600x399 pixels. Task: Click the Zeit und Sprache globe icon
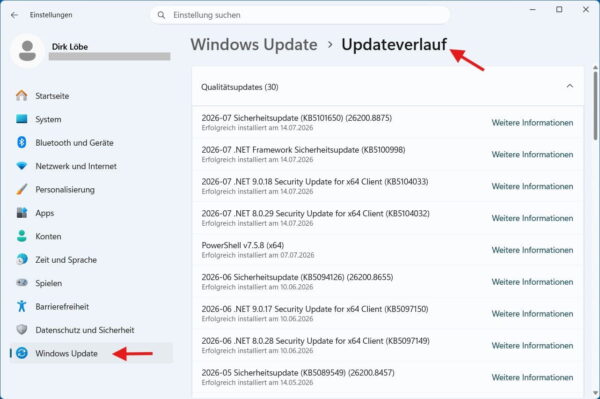[x=22, y=259]
